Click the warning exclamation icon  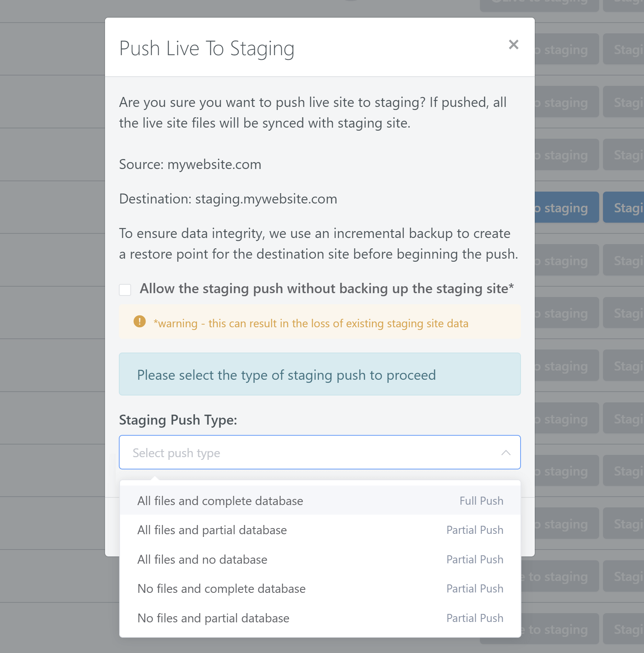(140, 322)
